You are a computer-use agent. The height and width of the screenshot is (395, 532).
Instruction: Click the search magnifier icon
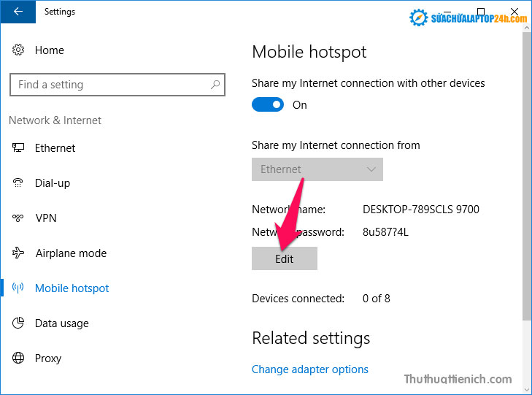coord(215,85)
